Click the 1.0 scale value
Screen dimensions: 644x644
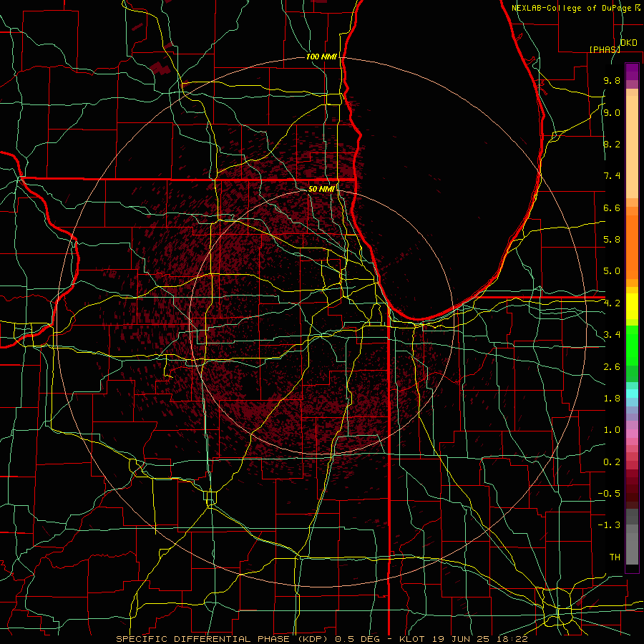tap(612, 430)
